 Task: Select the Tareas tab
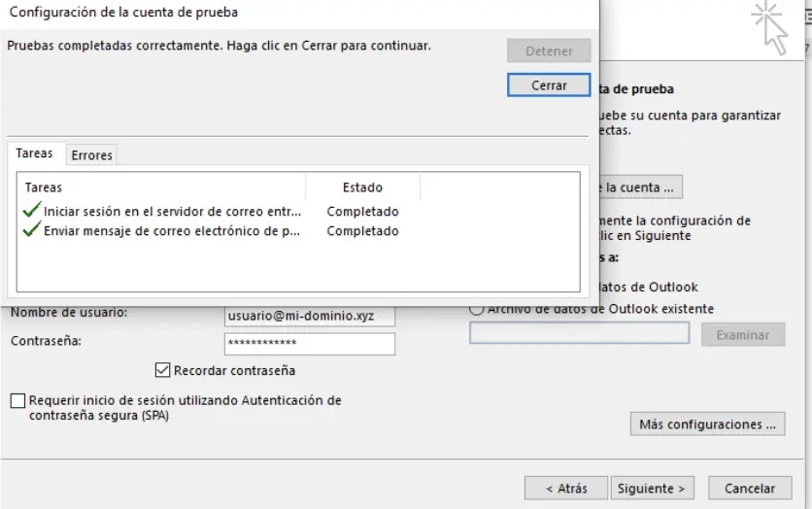pyautogui.click(x=34, y=153)
